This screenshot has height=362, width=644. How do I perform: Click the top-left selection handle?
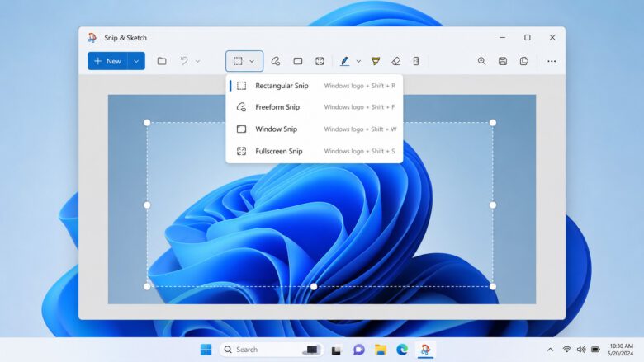[147, 123]
